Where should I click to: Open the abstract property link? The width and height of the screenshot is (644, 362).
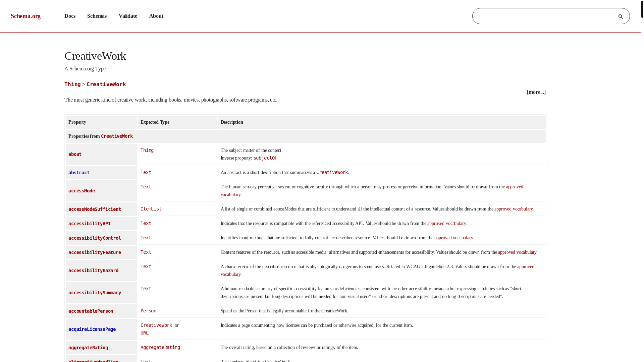click(x=79, y=173)
